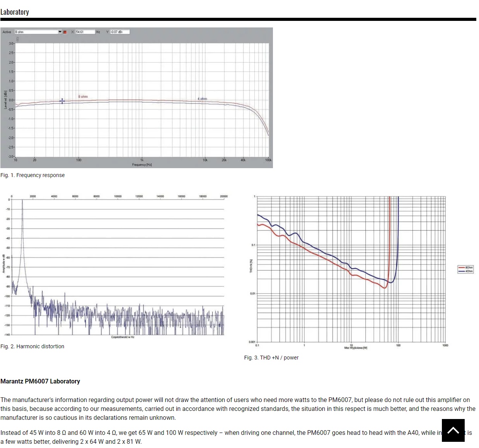Click the 'Moc Wyjściowa [W]' axis label
Screen dimensions: 479x448
[356, 348]
